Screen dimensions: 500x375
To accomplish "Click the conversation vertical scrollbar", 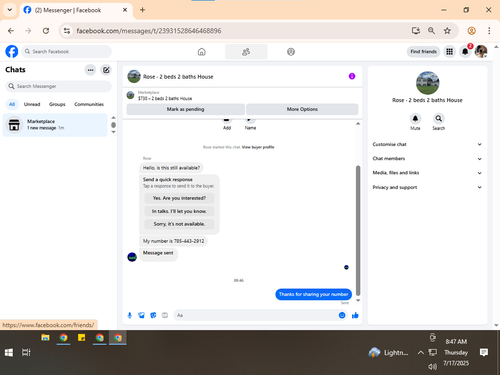I will coord(358,230).
